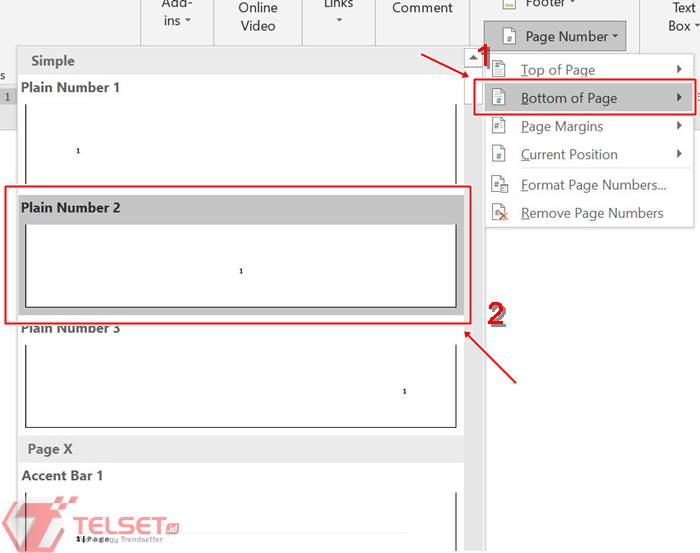Open the Footer dropdown
This screenshot has height=553, width=700.
coord(538,4)
